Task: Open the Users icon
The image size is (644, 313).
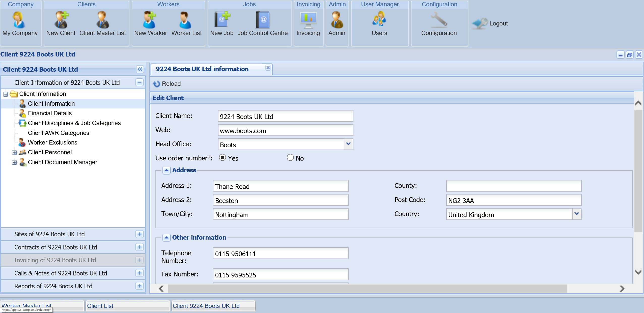Action: [379, 19]
